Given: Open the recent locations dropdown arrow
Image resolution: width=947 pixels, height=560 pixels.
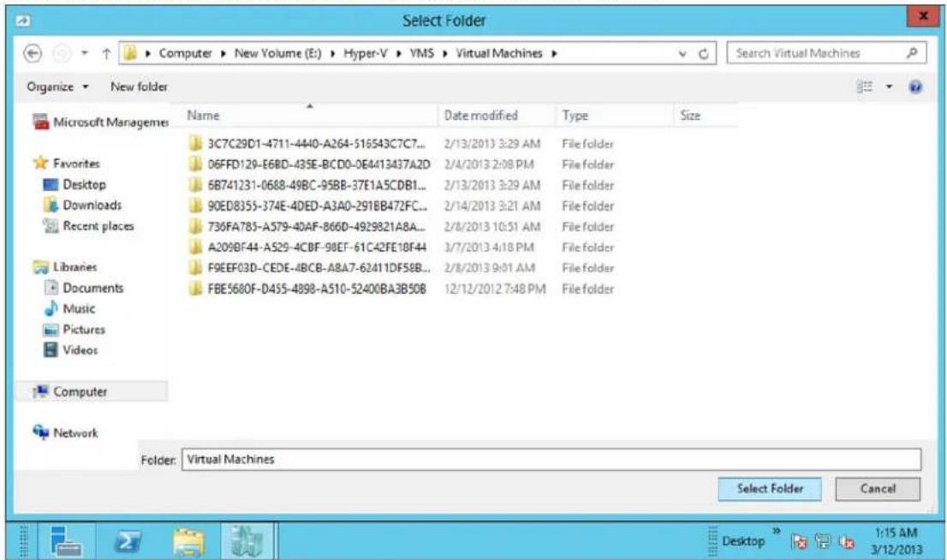Looking at the screenshot, I should pos(85,54).
